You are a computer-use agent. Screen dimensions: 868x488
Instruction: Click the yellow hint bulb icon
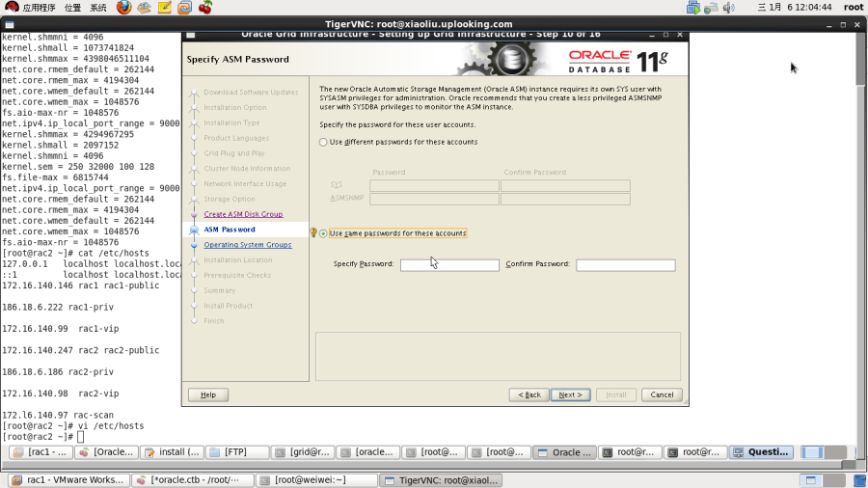[313, 233]
